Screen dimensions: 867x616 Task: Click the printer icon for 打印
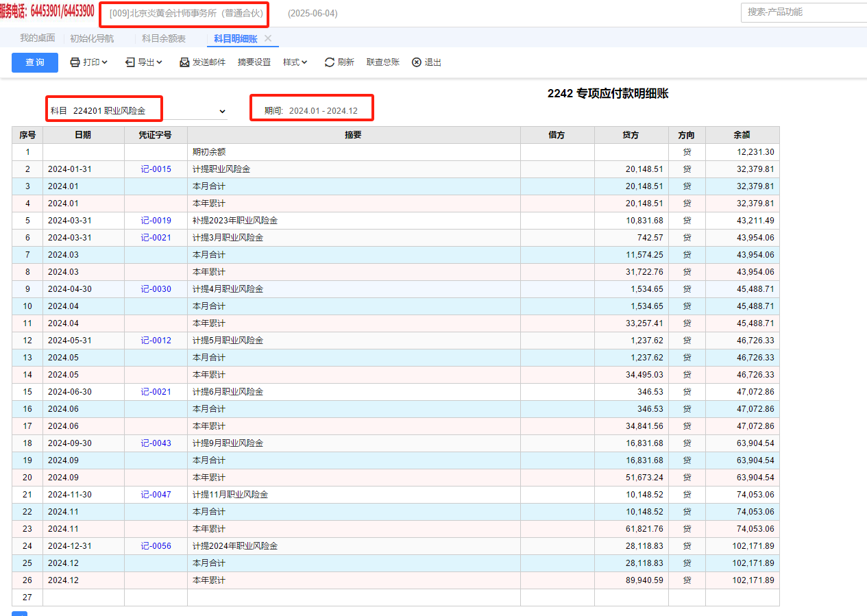click(75, 62)
